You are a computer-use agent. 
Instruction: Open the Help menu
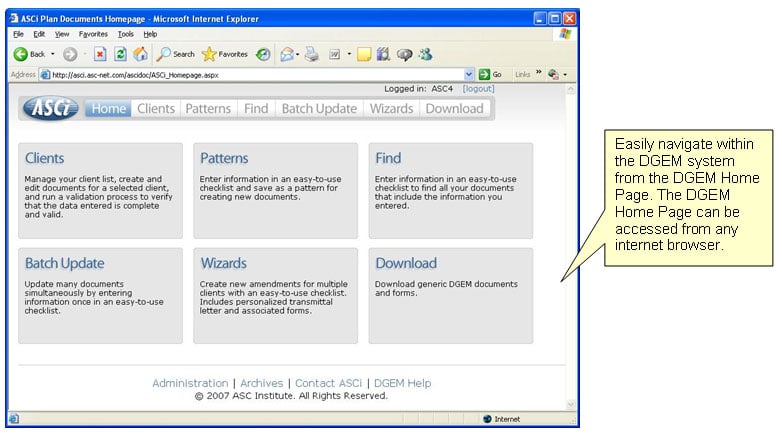point(150,34)
